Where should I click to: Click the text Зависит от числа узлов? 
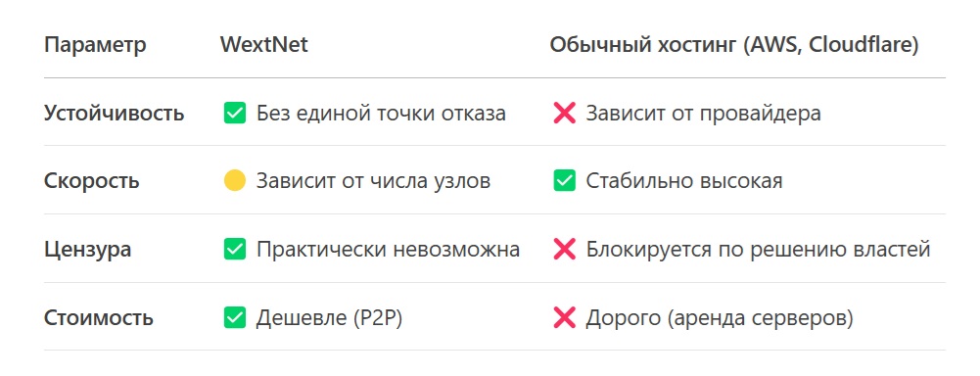point(373,182)
